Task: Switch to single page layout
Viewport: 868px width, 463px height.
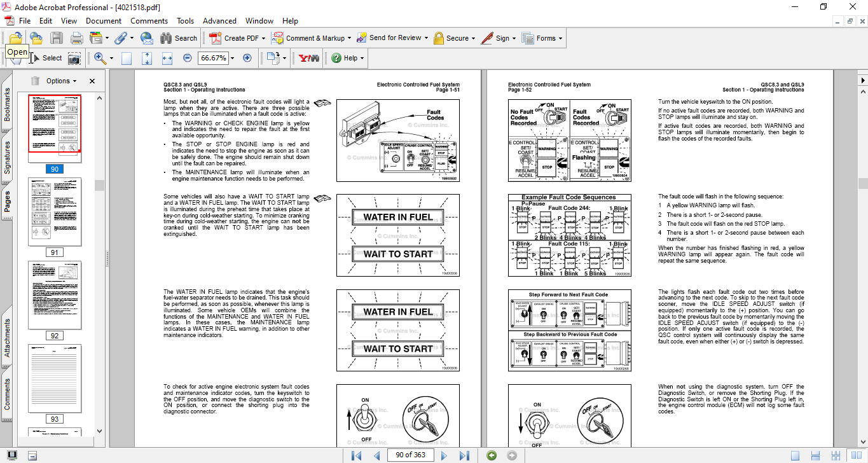Action: point(795,455)
